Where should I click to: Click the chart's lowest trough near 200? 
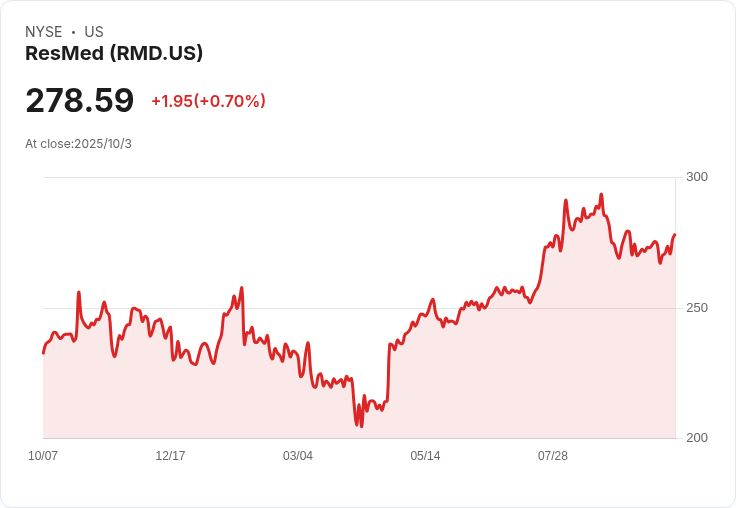(361, 426)
